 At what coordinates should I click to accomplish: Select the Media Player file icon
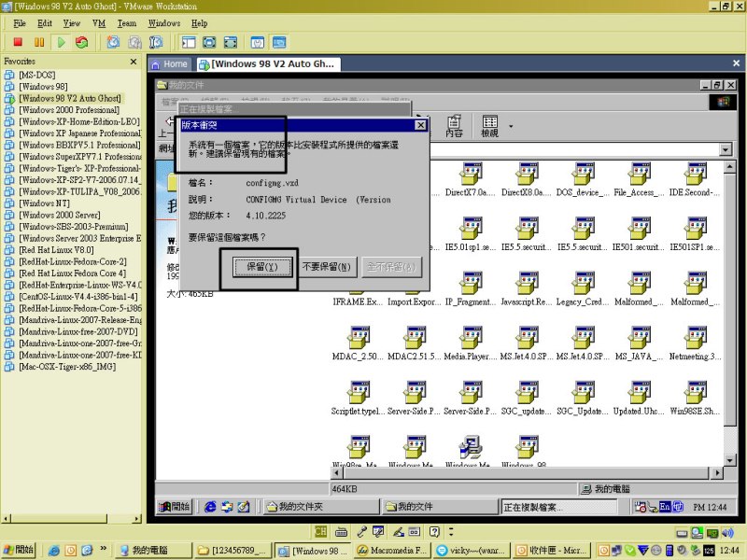coord(471,343)
